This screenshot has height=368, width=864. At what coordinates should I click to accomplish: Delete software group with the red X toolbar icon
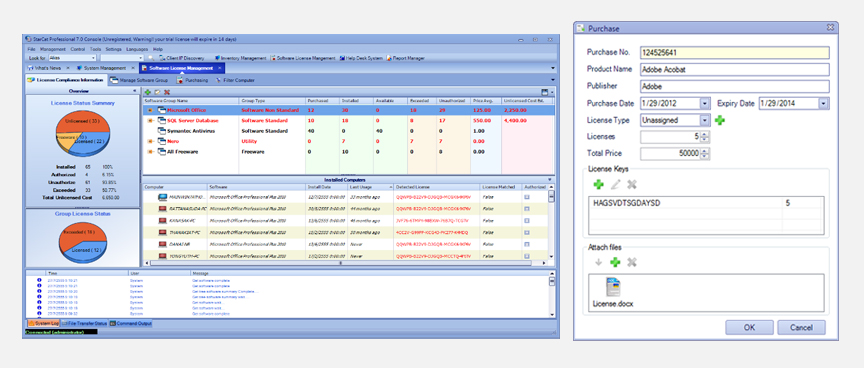166,92
